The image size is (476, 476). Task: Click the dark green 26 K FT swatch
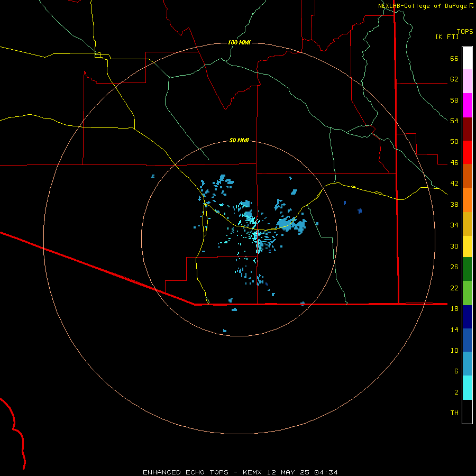pos(467,269)
